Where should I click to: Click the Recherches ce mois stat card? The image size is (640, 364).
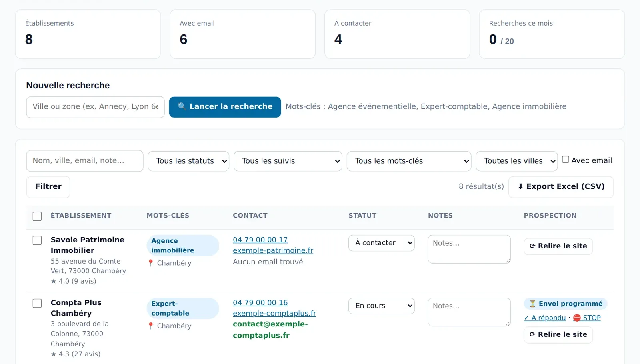pyautogui.click(x=552, y=34)
